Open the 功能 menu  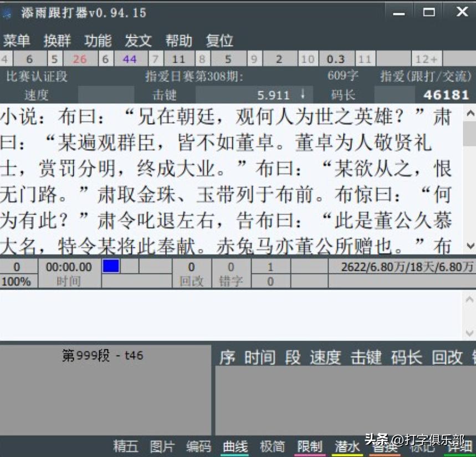pos(98,40)
